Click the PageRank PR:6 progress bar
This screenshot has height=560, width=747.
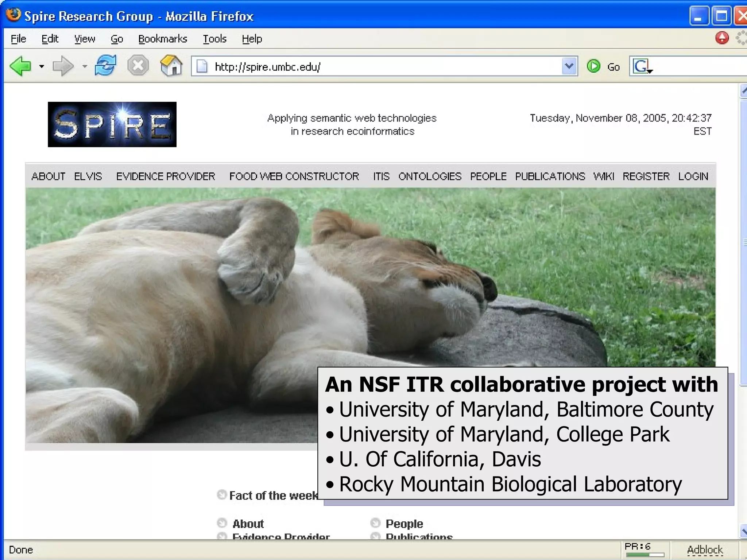[x=645, y=555]
